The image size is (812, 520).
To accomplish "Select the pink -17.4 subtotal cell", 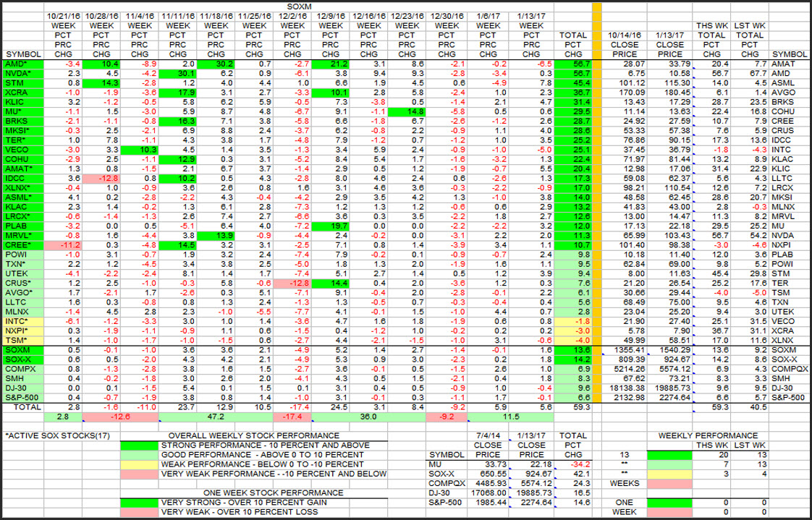I will (292, 417).
